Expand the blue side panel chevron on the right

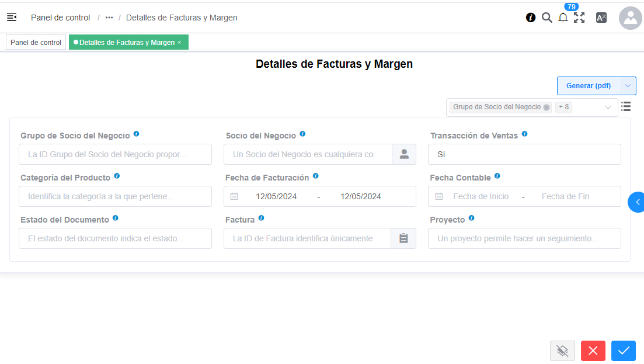tap(638, 202)
